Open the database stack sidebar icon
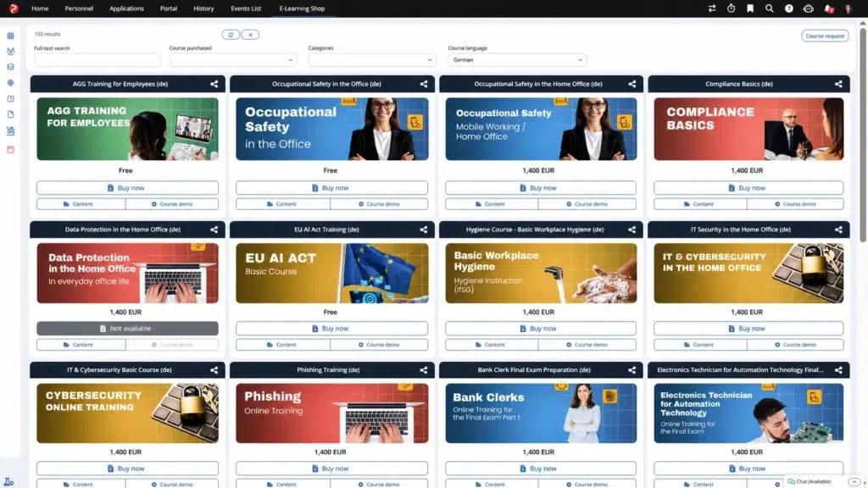 tap(10, 67)
